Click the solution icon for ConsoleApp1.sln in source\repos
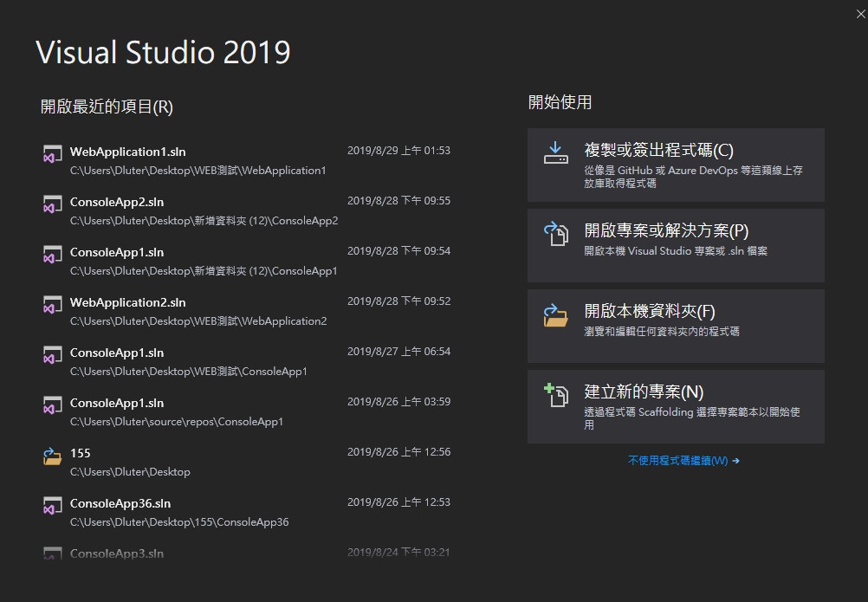This screenshot has width=868, height=602. point(53,405)
